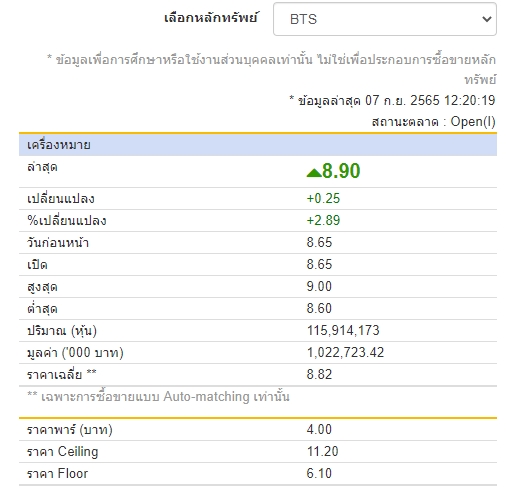
Task: Click the Auto-matching footnote text
Action: pyautogui.click(x=158, y=397)
